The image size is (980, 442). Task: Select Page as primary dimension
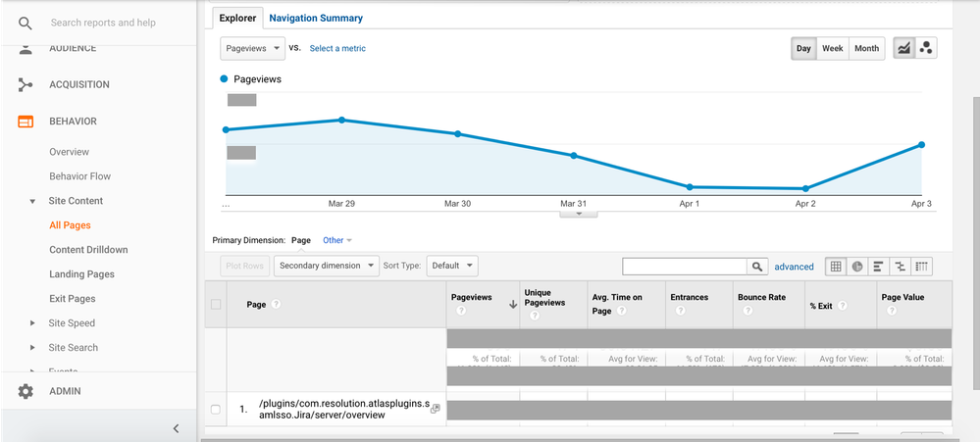click(x=301, y=240)
